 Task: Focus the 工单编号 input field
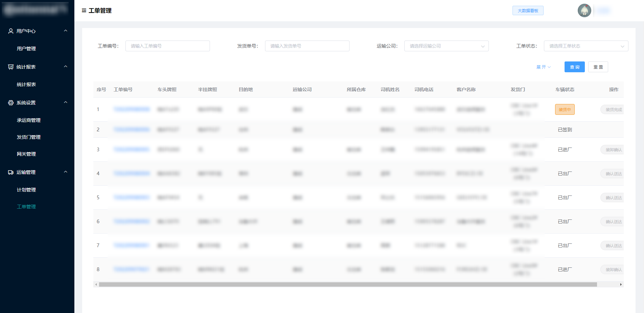167,46
